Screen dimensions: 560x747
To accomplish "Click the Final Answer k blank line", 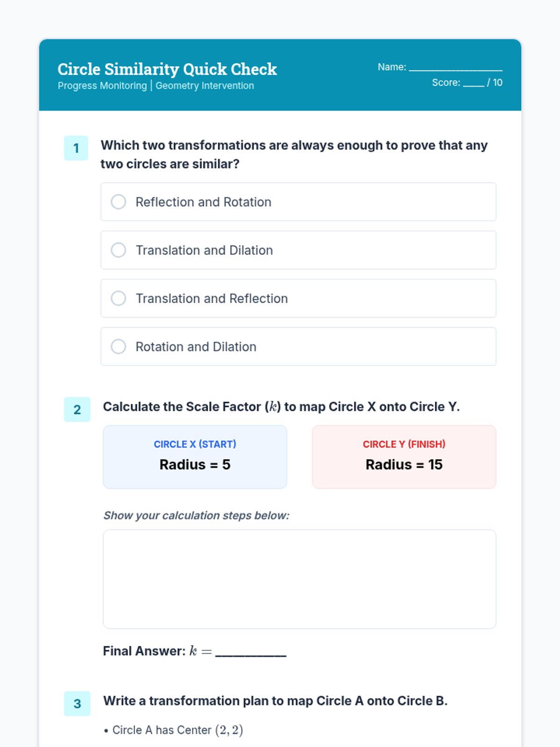I will (x=251, y=653).
